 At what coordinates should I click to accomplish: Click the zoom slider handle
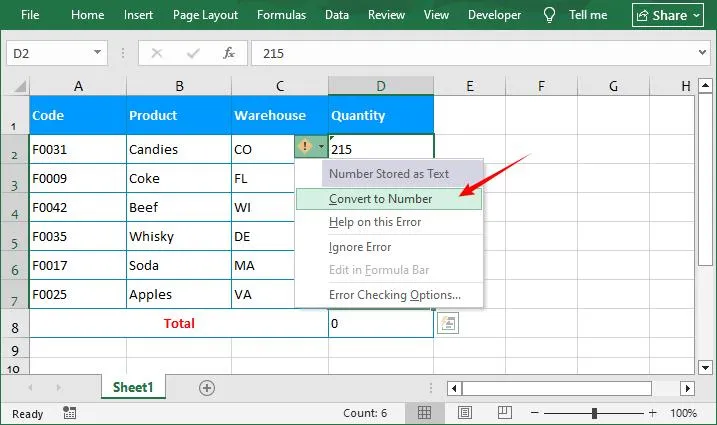pos(594,413)
